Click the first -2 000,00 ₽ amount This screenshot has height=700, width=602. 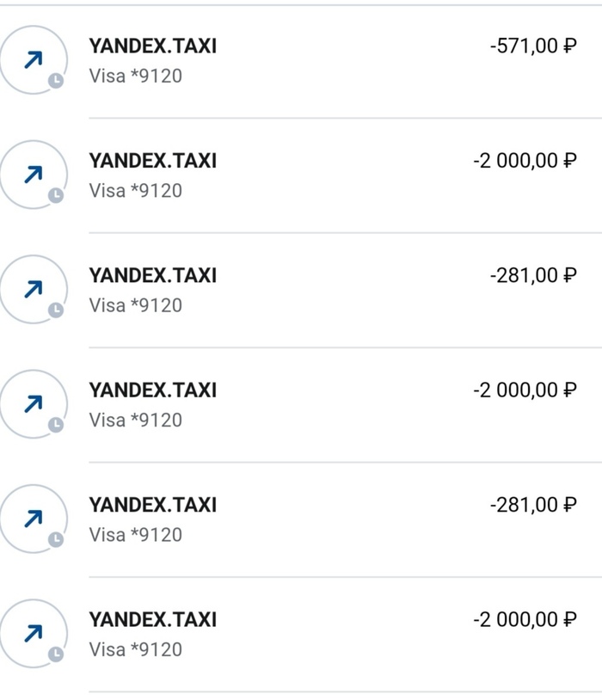(x=524, y=161)
